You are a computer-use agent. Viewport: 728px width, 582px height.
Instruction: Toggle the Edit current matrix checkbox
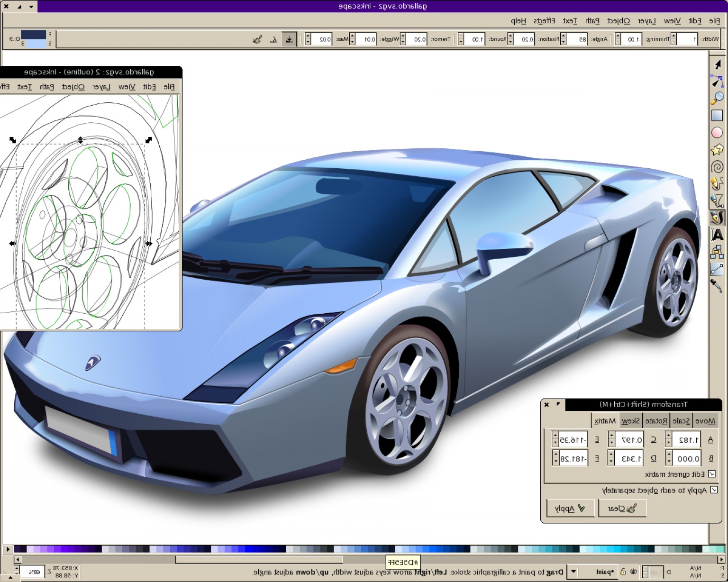tap(712, 474)
